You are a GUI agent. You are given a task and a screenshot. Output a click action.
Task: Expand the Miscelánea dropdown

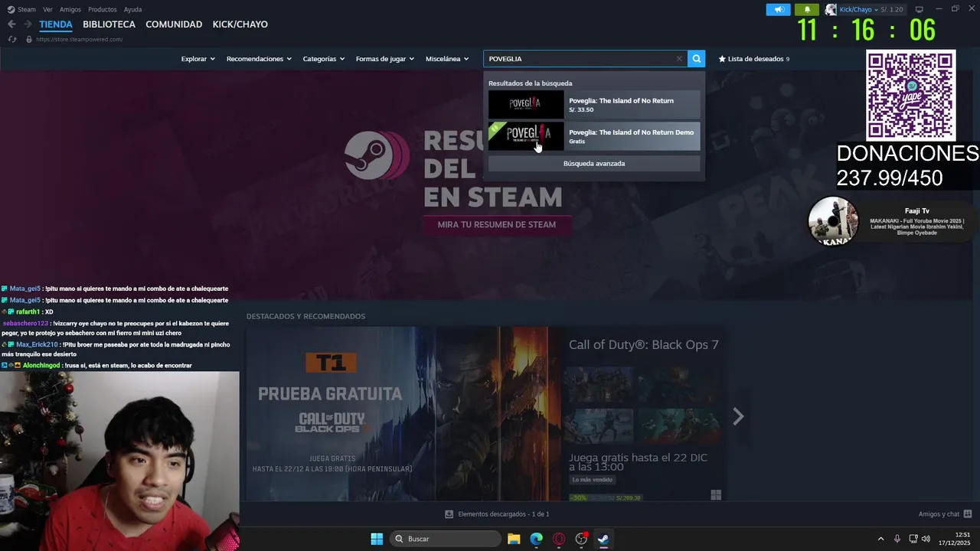447,59
